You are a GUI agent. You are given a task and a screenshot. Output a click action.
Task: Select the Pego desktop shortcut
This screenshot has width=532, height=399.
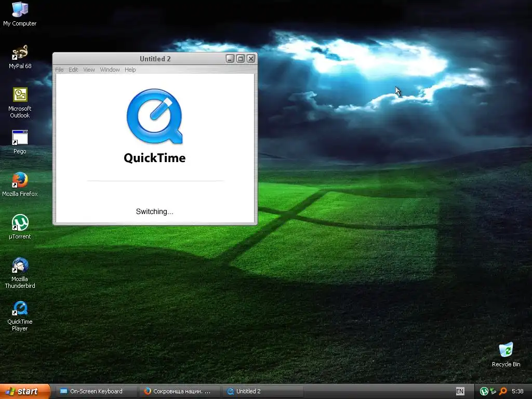click(x=20, y=142)
